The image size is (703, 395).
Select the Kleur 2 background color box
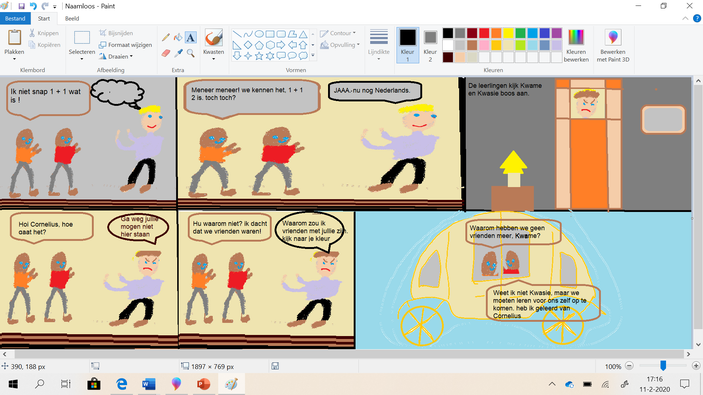point(430,45)
